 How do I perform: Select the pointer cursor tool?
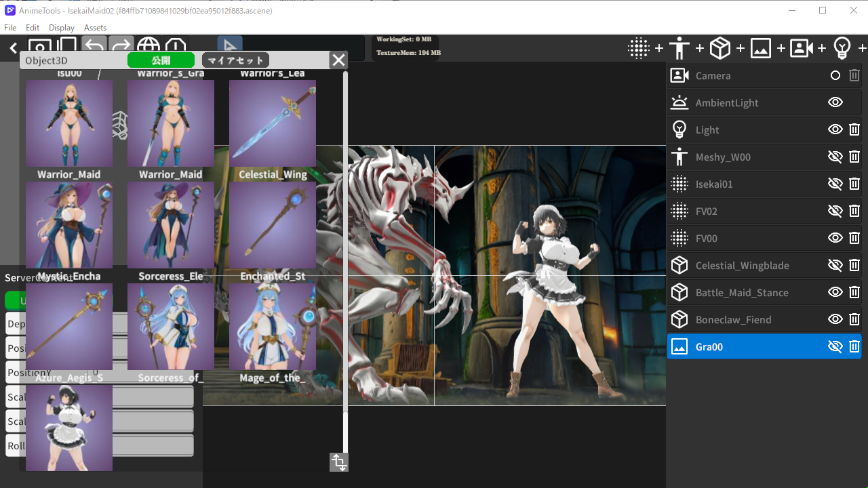point(229,44)
